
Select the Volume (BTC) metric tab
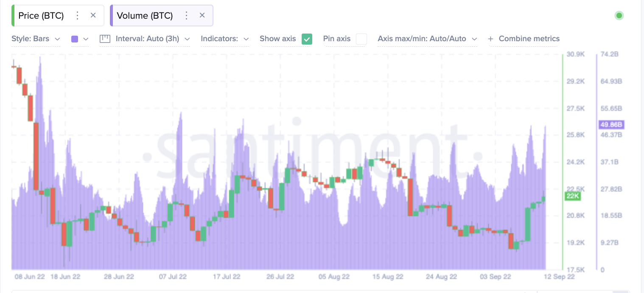(145, 16)
